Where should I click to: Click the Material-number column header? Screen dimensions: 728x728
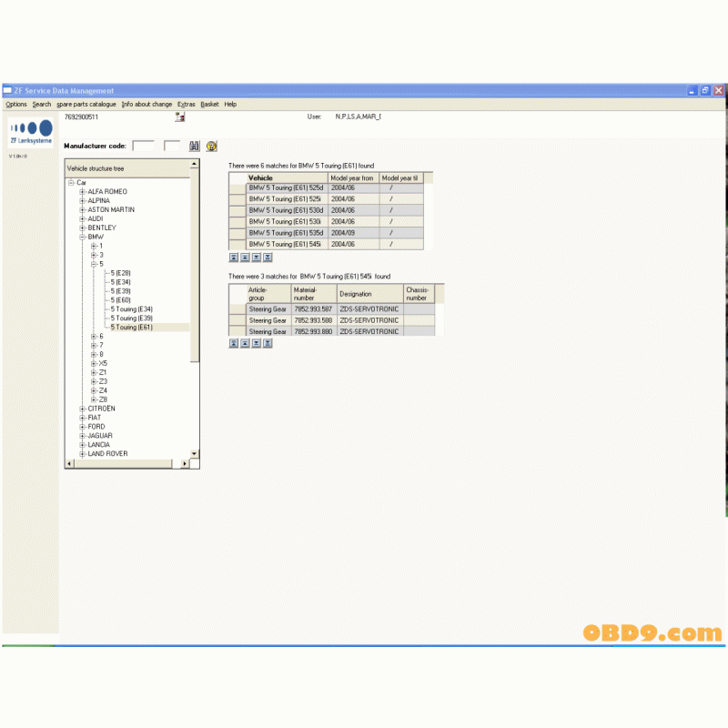(x=313, y=294)
